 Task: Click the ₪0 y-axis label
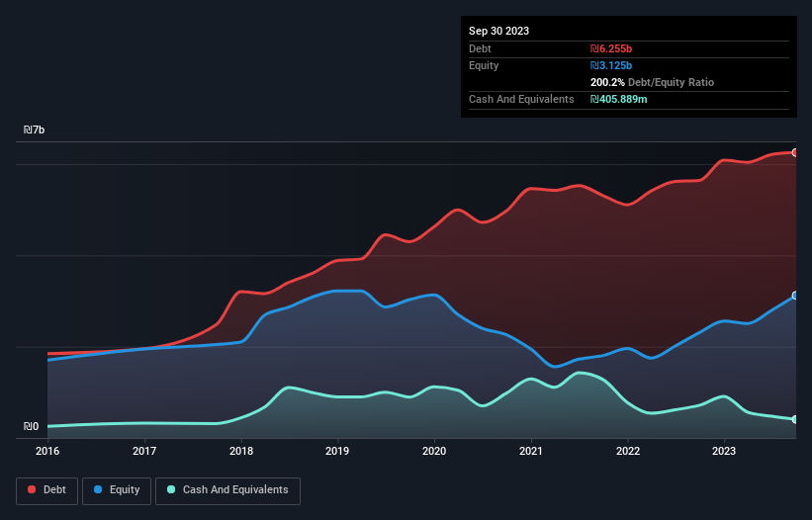pyautogui.click(x=31, y=426)
